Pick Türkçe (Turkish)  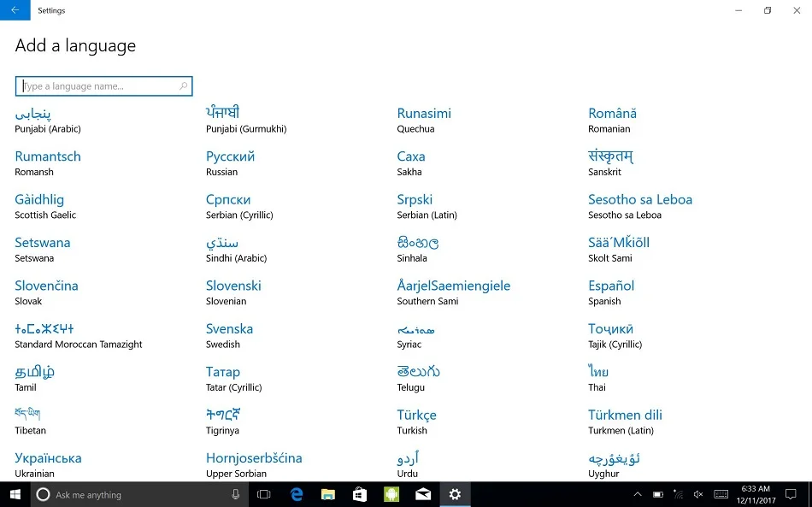[416, 421]
